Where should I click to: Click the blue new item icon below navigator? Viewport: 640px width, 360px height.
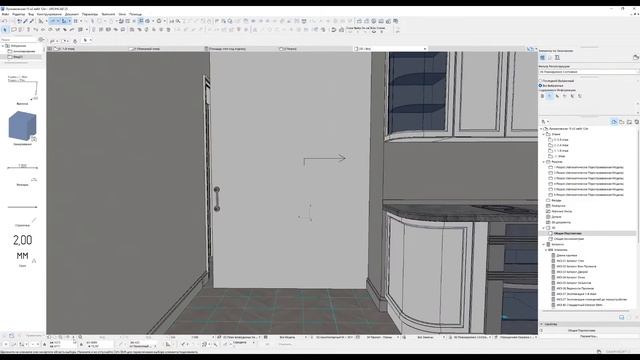(x=621, y=317)
